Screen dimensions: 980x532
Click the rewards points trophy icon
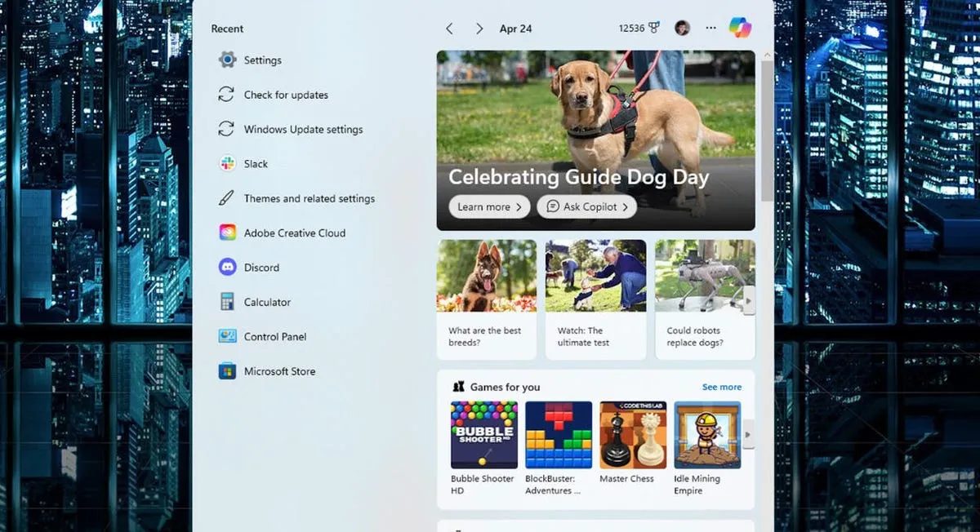click(654, 29)
